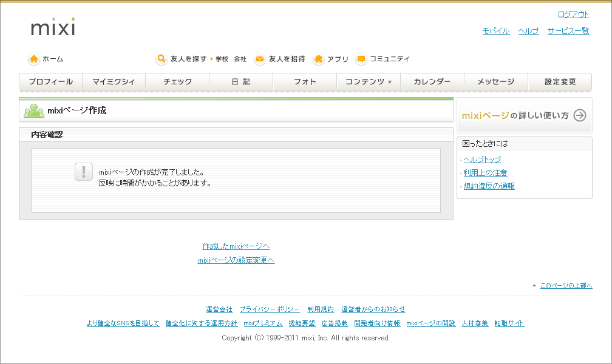Click the 規約違反の通報 link

489,186
